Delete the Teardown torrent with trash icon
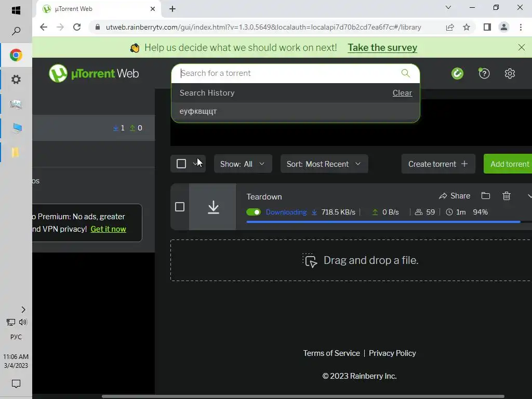The height and width of the screenshot is (399, 532). click(x=506, y=196)
